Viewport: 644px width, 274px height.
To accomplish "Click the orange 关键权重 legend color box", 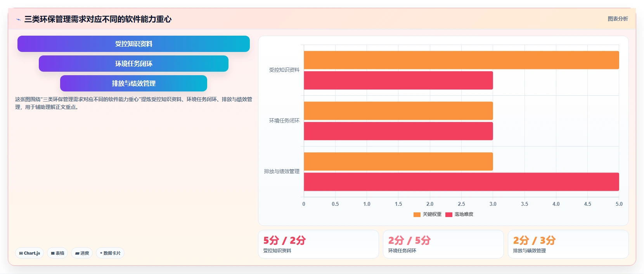I will pos(417,214).
